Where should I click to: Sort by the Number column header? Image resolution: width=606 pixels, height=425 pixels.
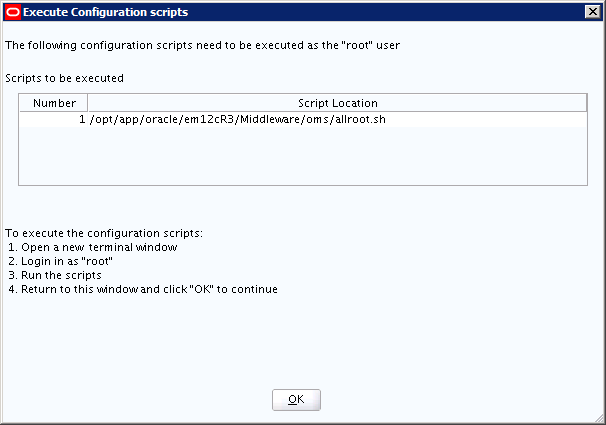click(x=54, y=103)
